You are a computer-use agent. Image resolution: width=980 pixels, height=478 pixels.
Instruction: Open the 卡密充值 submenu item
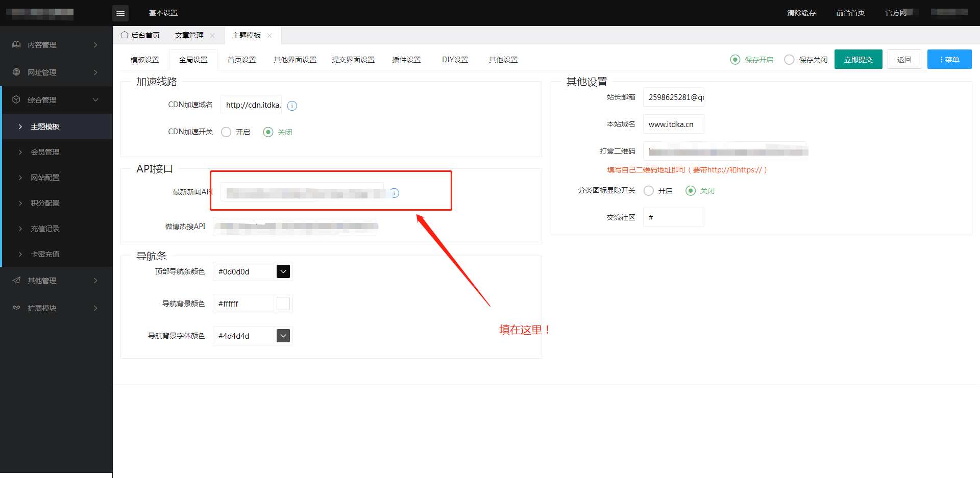point(57,254)
